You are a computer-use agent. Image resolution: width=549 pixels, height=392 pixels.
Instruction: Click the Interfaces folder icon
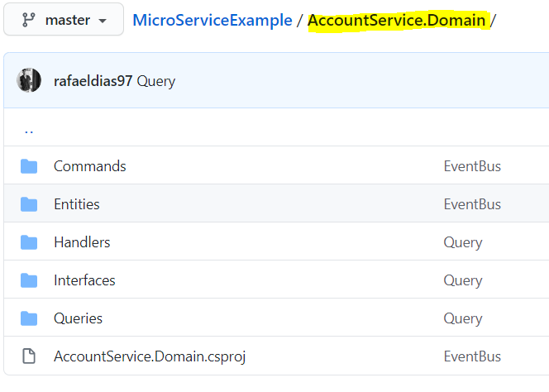tap(29, 280)
